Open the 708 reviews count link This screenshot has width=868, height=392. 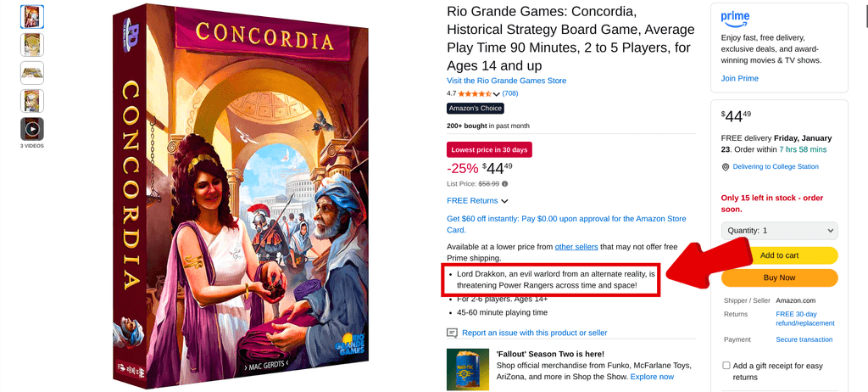(509, 93)
